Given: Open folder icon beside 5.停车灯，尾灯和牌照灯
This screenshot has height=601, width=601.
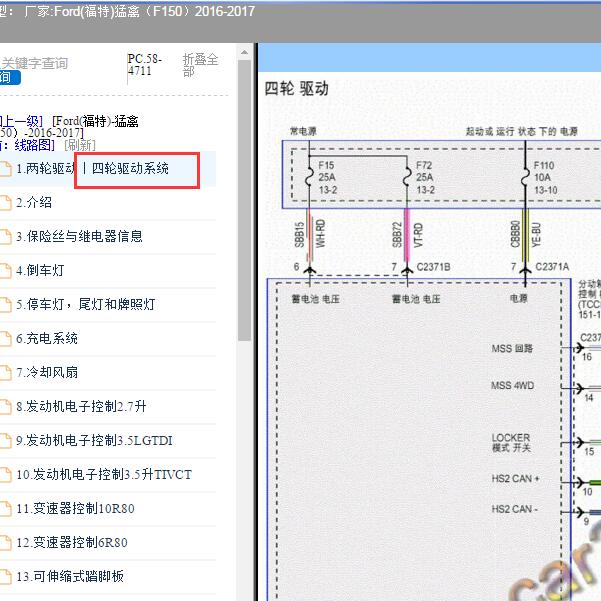Looking at the screenshot, I should tap(5, 305).
